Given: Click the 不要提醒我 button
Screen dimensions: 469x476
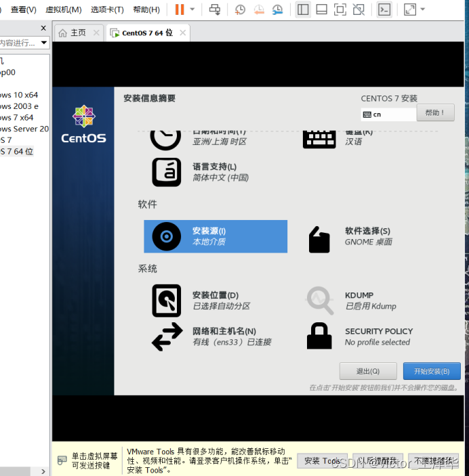Looking at the screenshot, I should 434,461.
